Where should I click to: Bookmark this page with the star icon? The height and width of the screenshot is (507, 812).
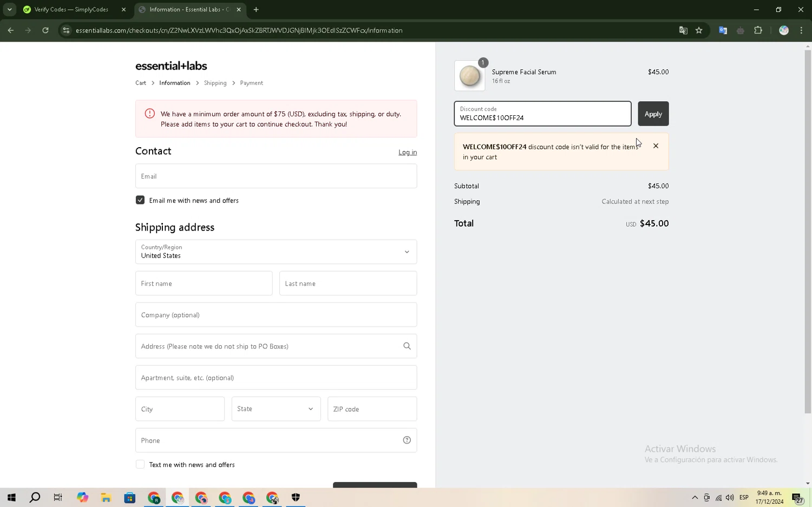(699, 30)
